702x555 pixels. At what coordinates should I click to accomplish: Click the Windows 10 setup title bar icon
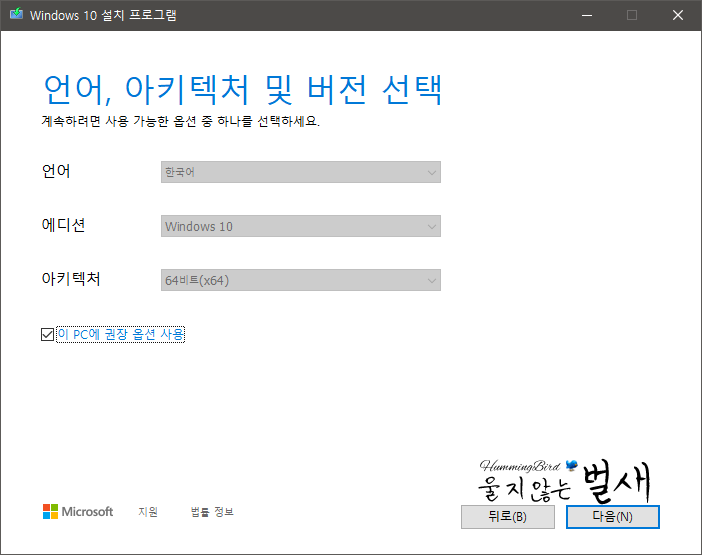point(17,14)
